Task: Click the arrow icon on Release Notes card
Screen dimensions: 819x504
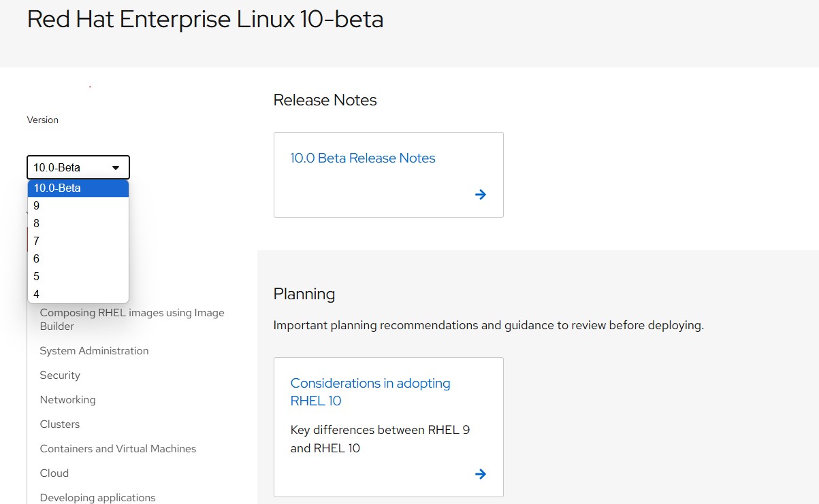Action: tap(481, 195)
